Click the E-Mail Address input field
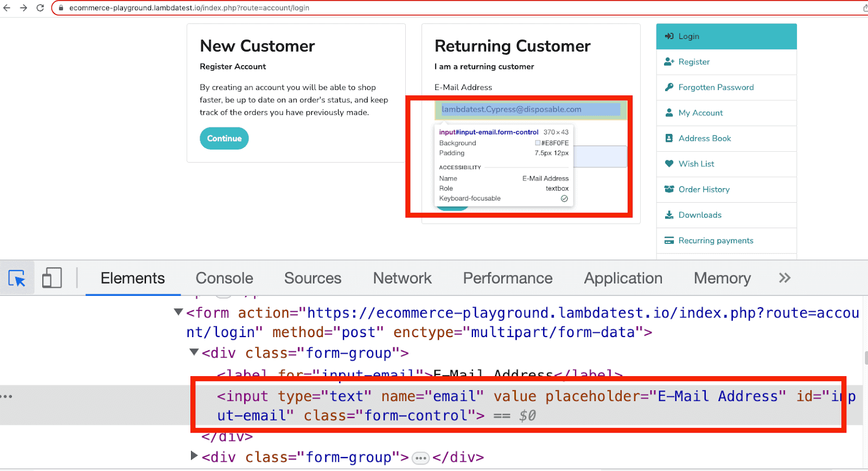Viewport: 868px width, 471px height. (531, 109)
